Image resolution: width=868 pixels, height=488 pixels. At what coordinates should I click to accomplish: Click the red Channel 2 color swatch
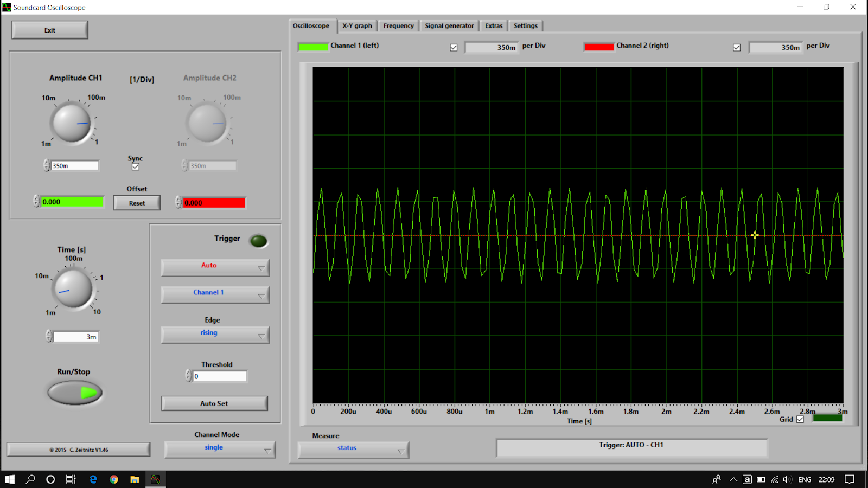pyautogui.click(x=598, y=47)
